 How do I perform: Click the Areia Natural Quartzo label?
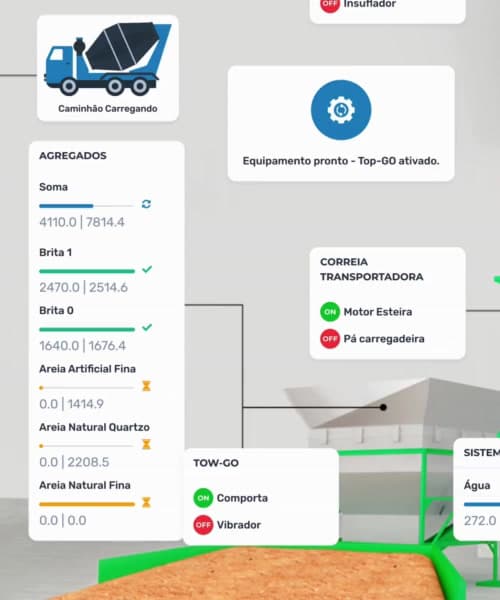point(94,427)
